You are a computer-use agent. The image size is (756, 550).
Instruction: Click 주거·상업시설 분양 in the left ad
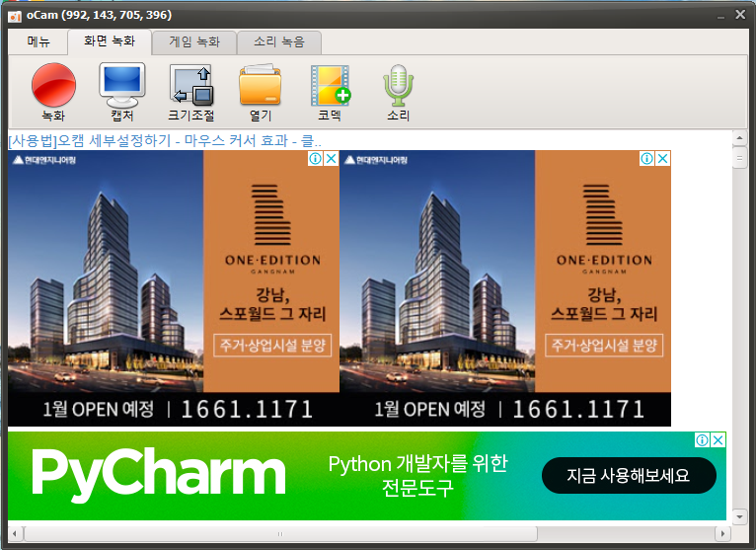click(272, 345)
